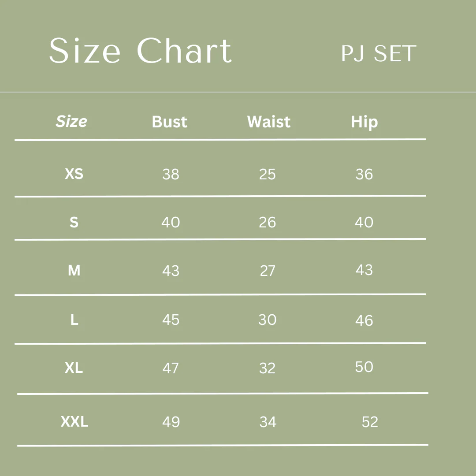
Task: Click the XS bust value 38
Action: click(x=171, y=175)
